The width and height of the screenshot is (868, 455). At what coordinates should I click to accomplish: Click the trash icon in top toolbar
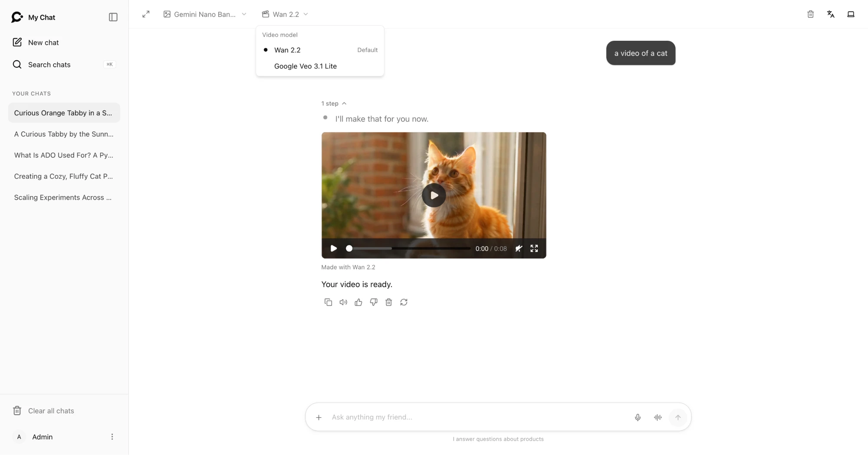pos(810,14)
